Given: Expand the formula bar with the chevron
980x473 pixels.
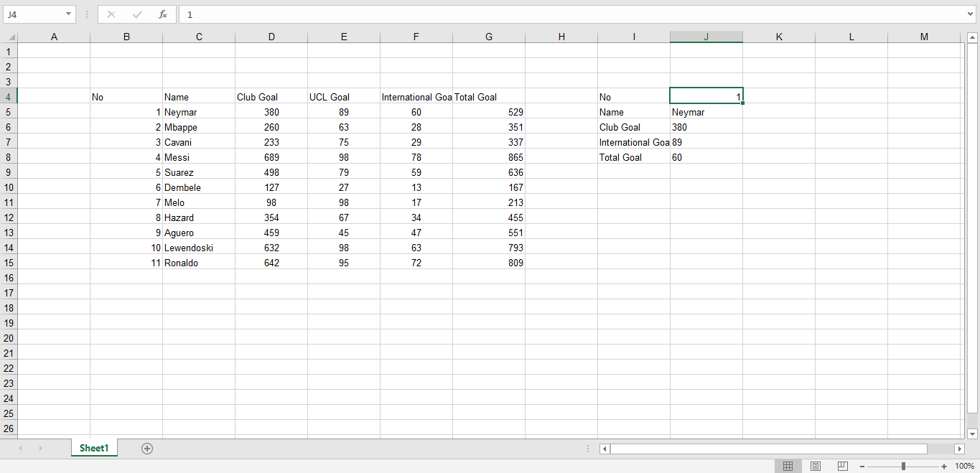Looking at the screenshot, I should tap(971, 14).
